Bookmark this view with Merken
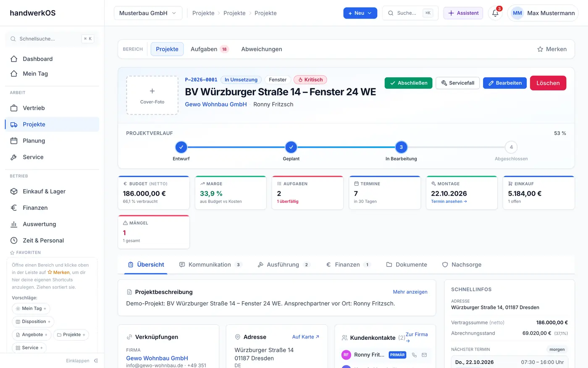The height and width of the screenshot is (368, 588). pyautogui.click(x=552, y=49)
